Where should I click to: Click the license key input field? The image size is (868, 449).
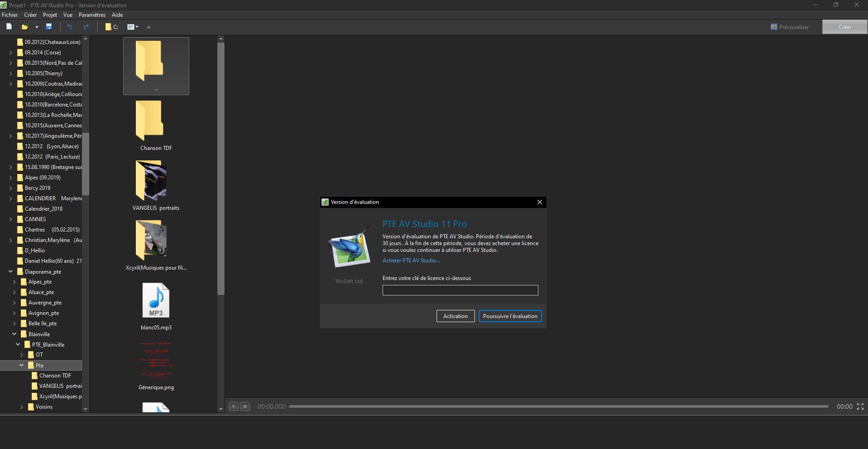pos(460,290)
